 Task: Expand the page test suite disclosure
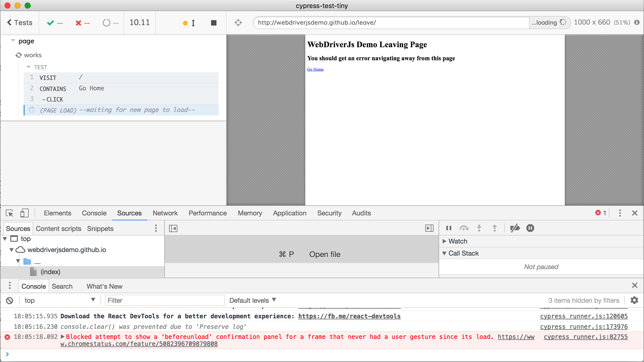13,40
